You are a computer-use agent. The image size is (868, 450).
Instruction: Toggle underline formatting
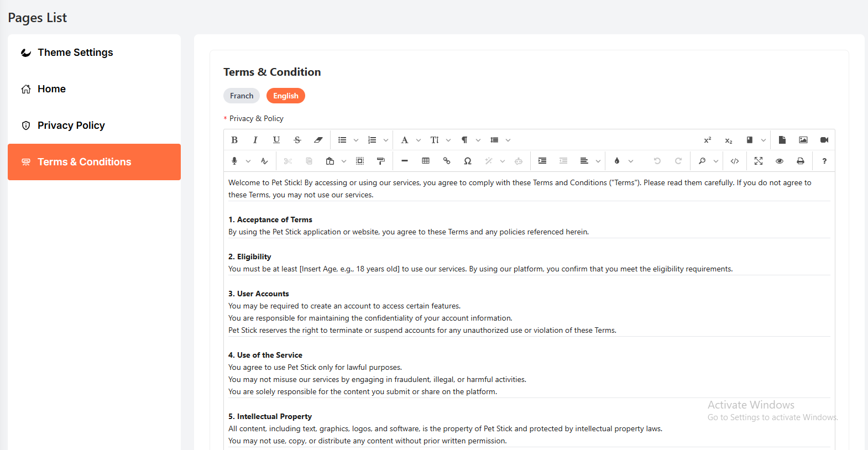point(276,140)
